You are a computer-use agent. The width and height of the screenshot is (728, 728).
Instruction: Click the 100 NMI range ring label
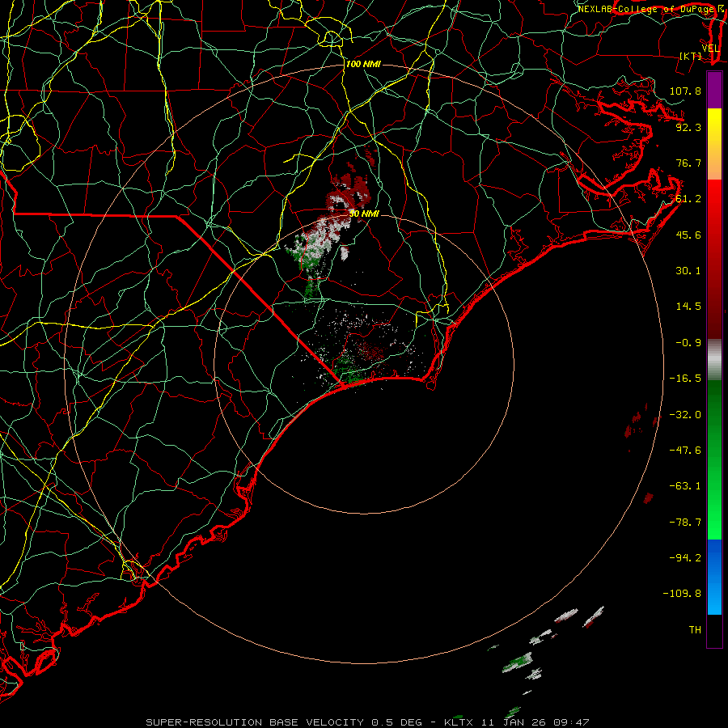(363, 64)
